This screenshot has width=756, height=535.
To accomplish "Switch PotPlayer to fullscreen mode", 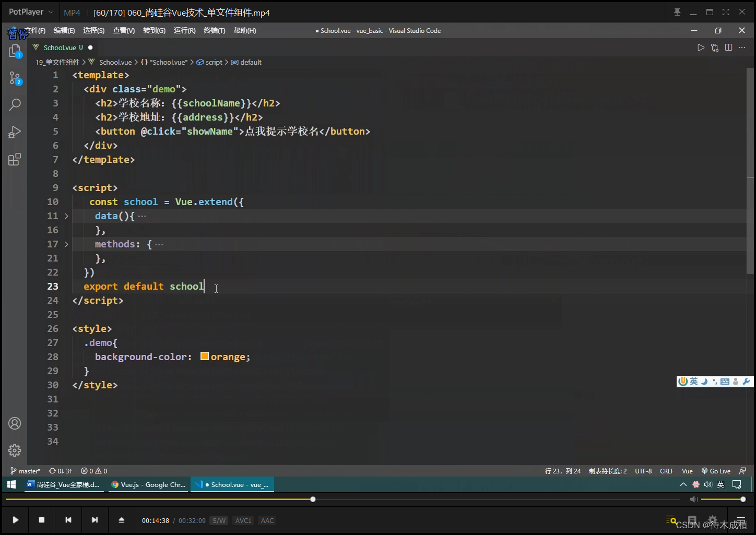I will coord(726,12).
